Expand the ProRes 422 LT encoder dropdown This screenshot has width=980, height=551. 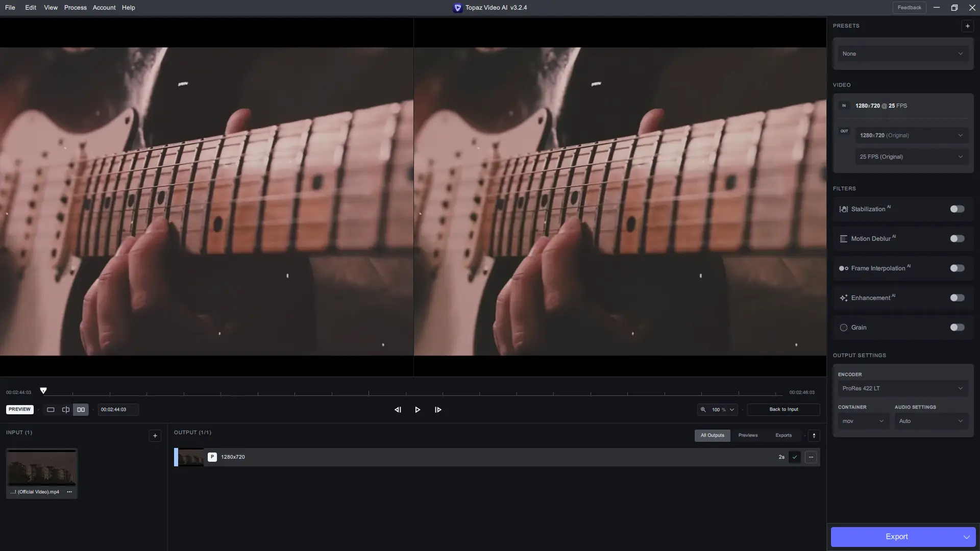pos(902,388)
